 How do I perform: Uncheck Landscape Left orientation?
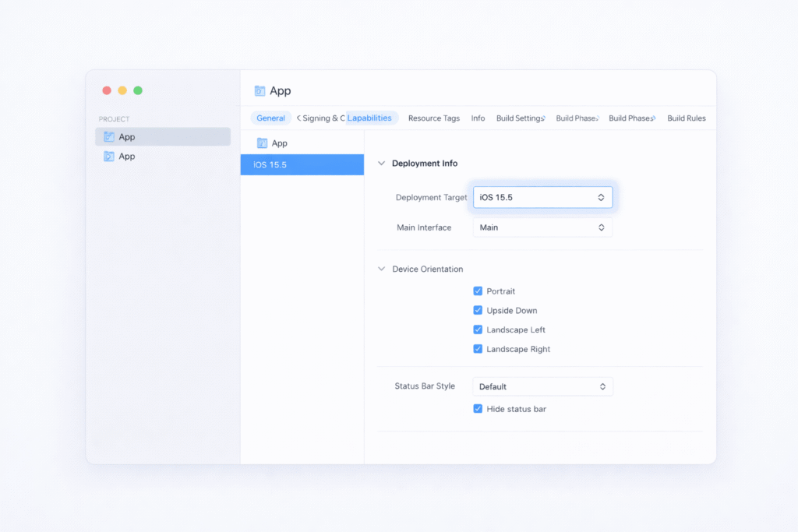point(478,329)
